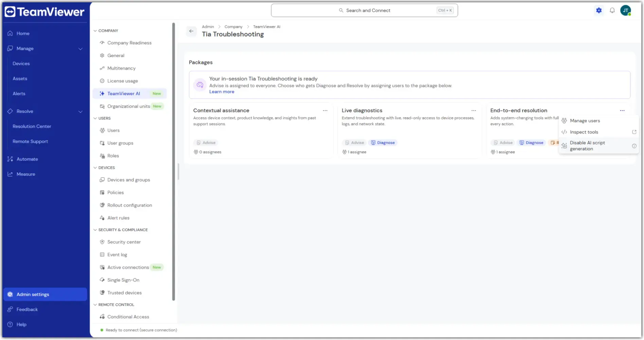Choose Disable AI script generation
Image resolution: width=644 pixels, height=340 pixels.
coord(598,146)
